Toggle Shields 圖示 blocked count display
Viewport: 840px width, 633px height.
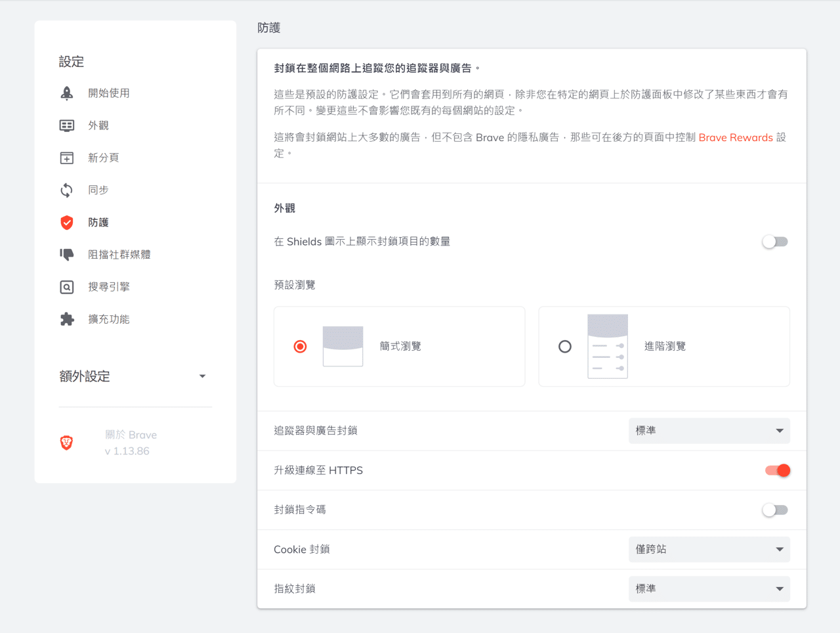(x=775, y=242)
